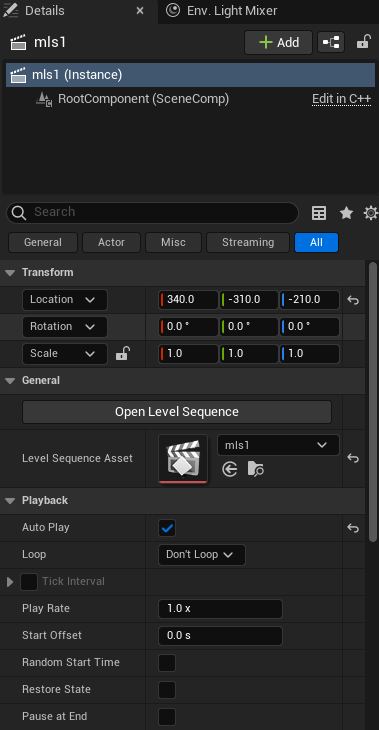
Task: Browse to asset in Content Browser icon
Action: (x=256, y=469)
